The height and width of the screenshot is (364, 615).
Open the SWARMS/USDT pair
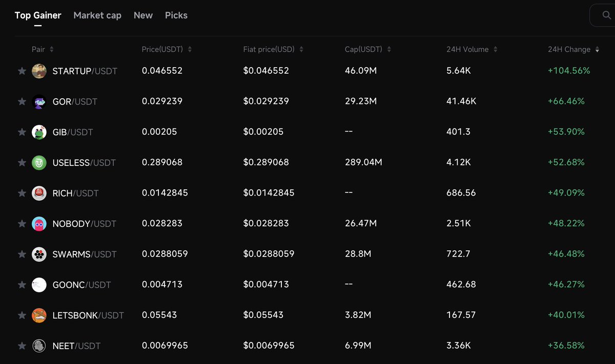[85, 254]
